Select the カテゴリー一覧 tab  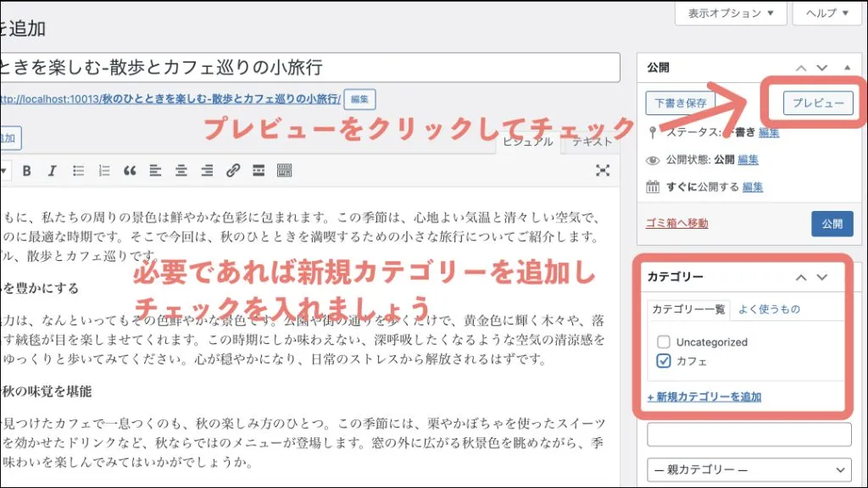tap(688, 309)
